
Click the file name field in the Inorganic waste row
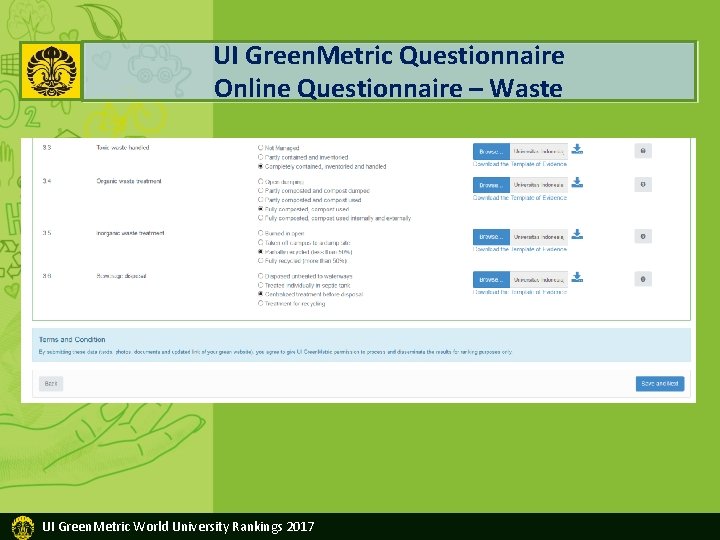tap(539, 236)
